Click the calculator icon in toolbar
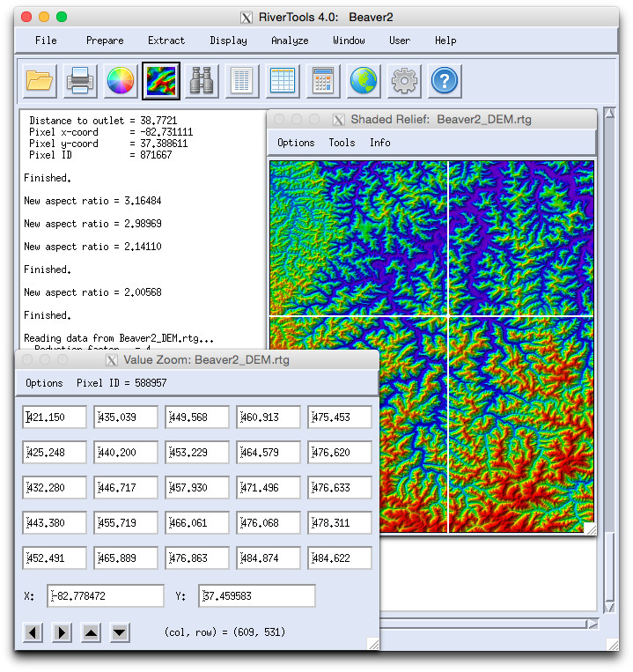Image resolution: width=633 pixels, height=672 pixels. [x=323, y=82]
